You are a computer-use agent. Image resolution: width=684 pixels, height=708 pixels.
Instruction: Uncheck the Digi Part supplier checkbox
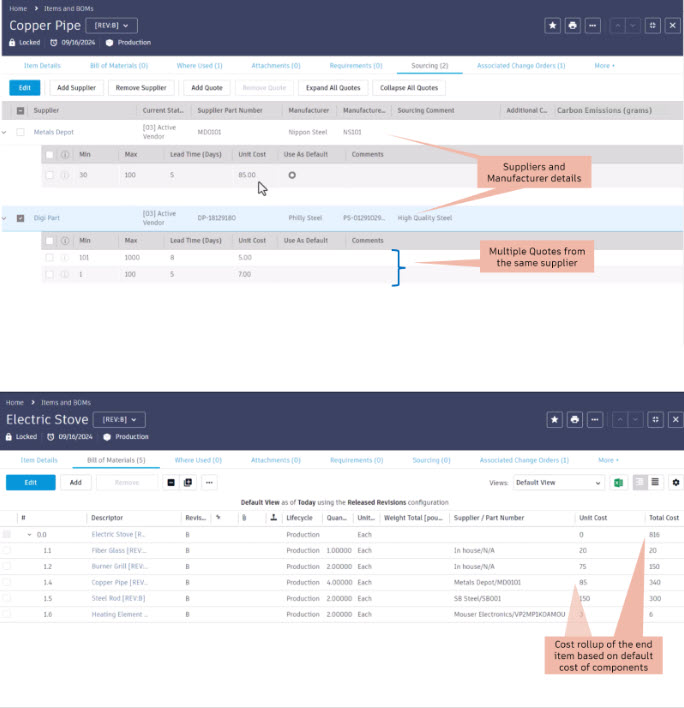[20, 218]
